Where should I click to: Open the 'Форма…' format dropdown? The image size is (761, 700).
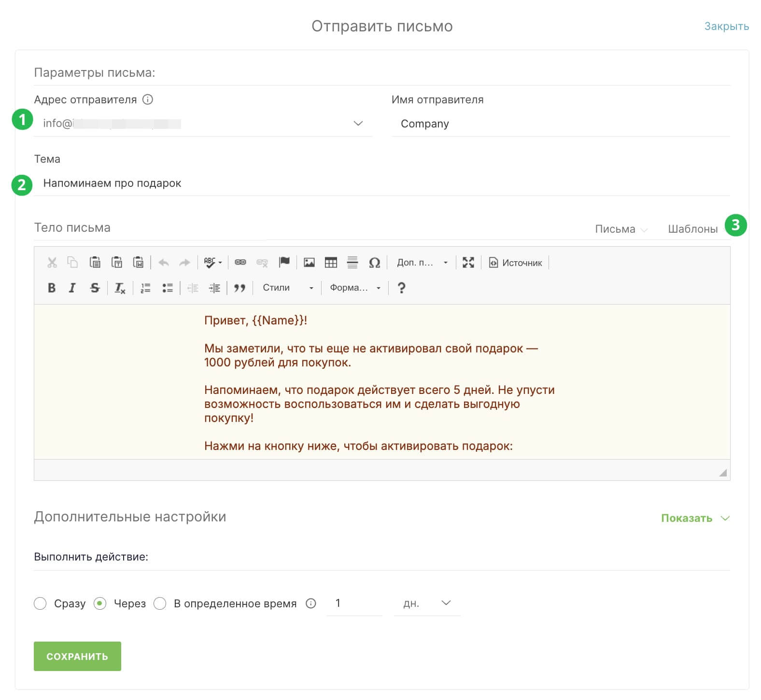355,288
